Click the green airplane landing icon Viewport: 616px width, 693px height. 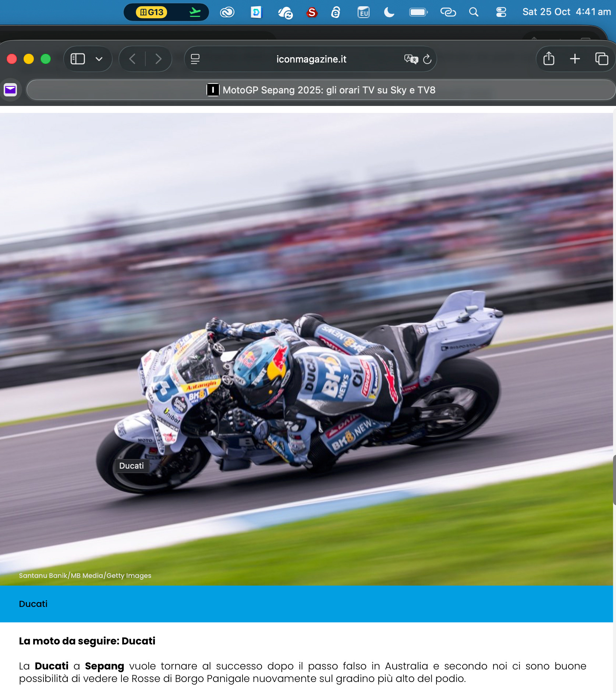[195, 12]
